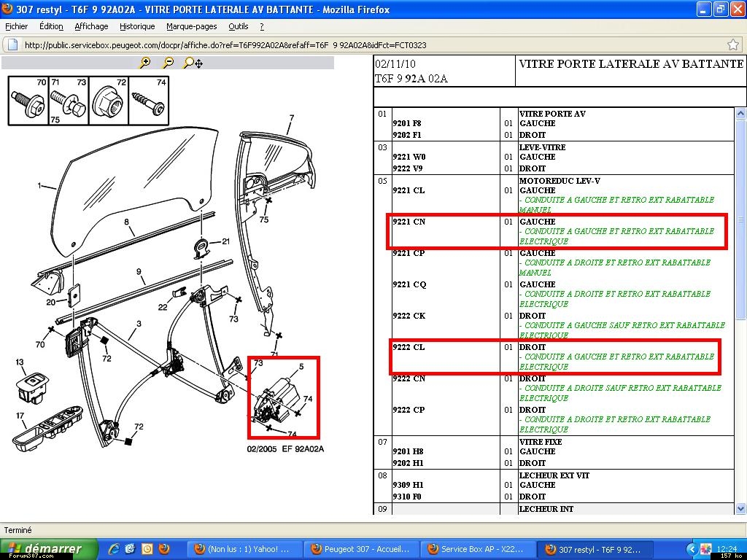Click part reference 9221 W0
This screenshot has width=747, height=560.
pyautogui.click(x=409, y=157)
